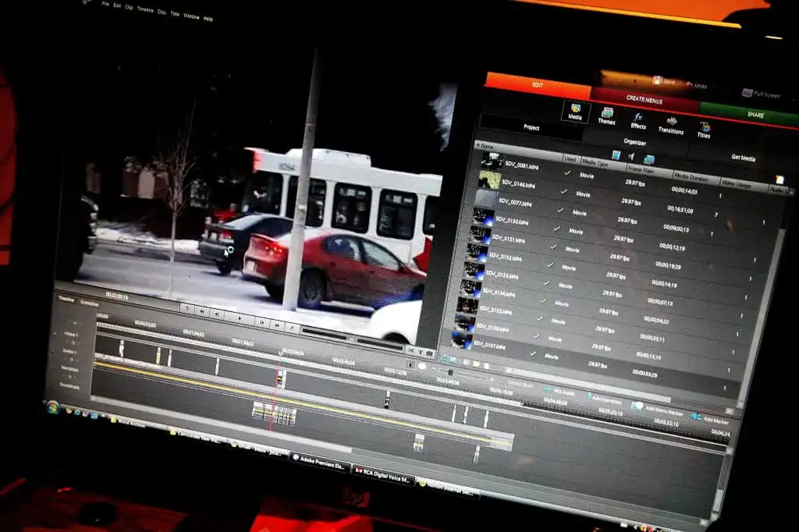Image resolution: width=799 pixels, height=532 pixels.
Task: Open the Windows Start button
Action: [52, 407]
